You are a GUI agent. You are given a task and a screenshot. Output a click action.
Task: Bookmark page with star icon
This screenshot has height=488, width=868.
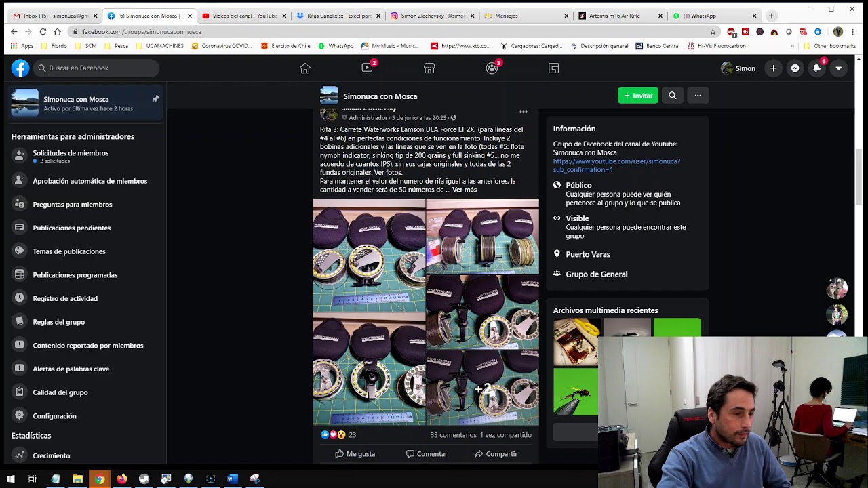(x=713, y=31)
